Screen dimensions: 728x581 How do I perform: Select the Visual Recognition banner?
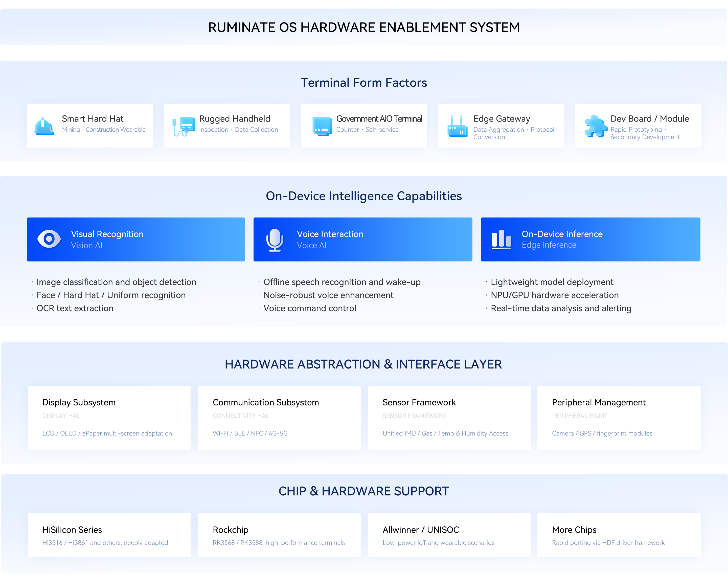tap(136, 239)
